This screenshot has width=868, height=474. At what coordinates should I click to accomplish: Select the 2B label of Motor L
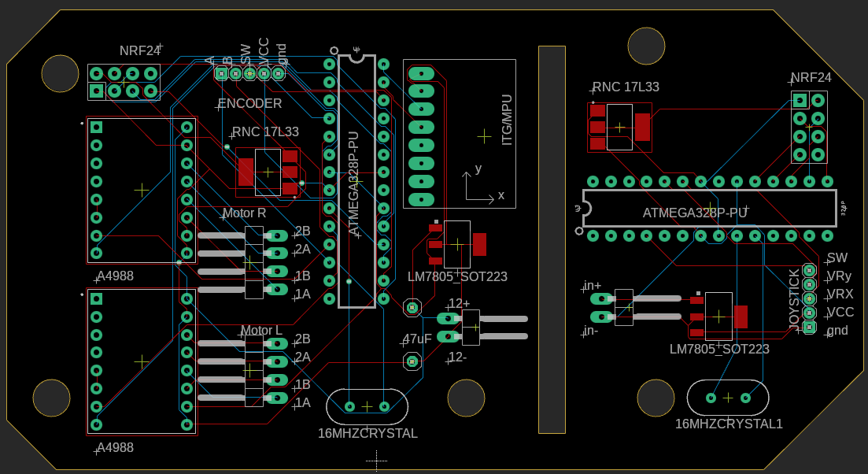tap(302, 339)
